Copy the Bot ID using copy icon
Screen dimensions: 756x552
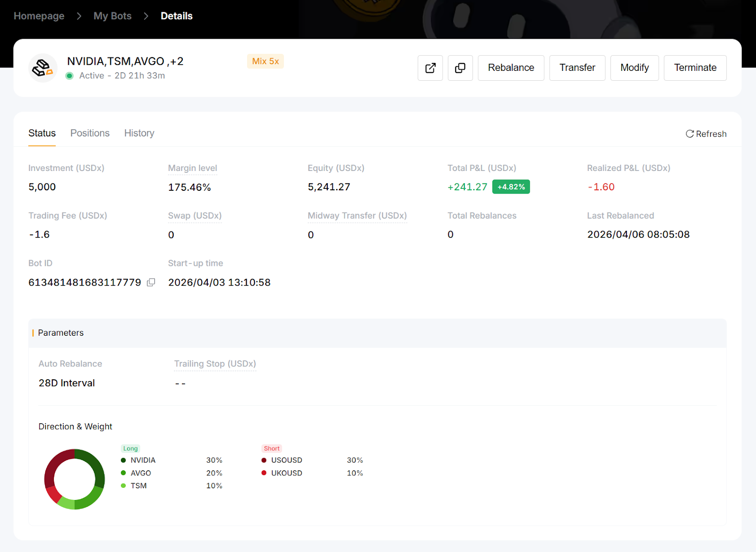click(151, 282)
